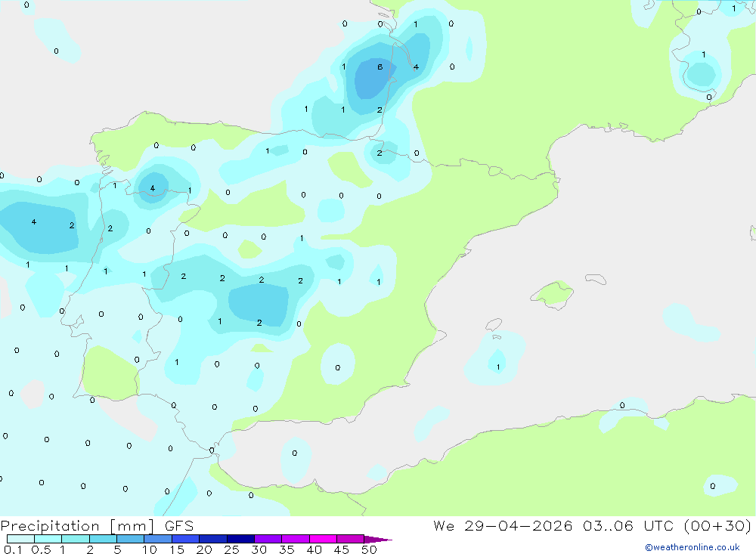Pick the 10–15 mm blue legend swatch

[158, 539]
